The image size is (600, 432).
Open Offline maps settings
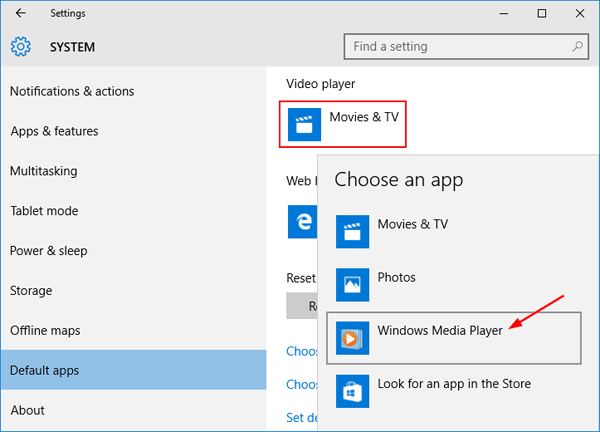45,331
